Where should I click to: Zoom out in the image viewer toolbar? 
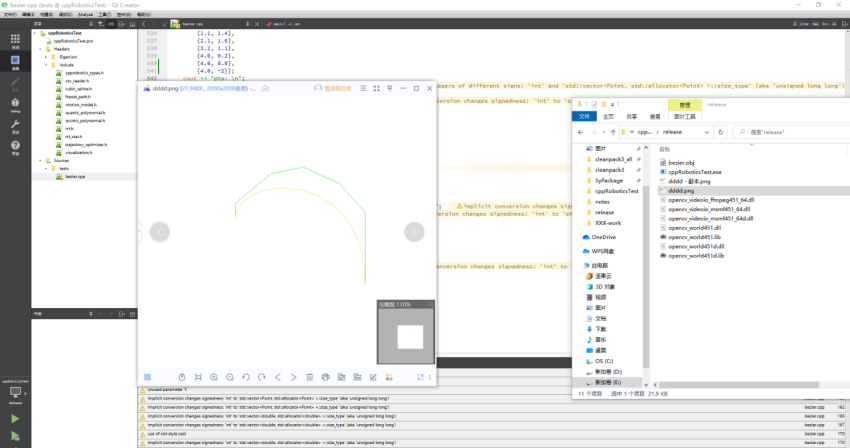230,377
